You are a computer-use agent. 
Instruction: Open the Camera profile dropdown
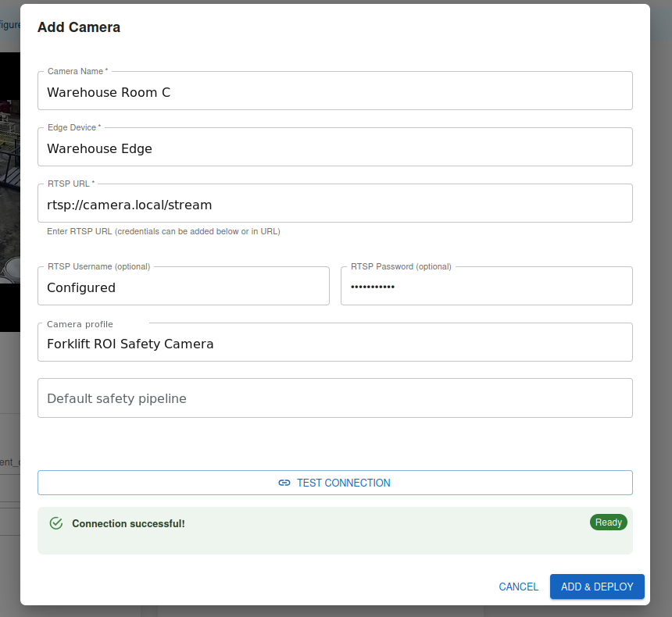tap(335, 342)
